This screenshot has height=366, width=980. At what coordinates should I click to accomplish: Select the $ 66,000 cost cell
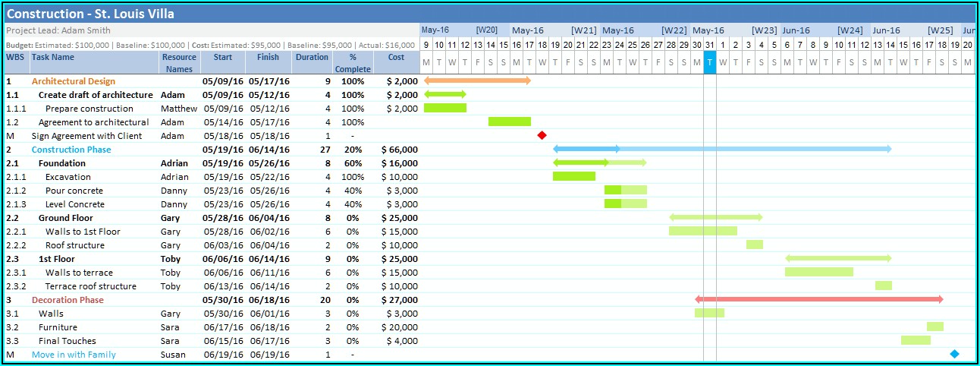coord(399,150)
